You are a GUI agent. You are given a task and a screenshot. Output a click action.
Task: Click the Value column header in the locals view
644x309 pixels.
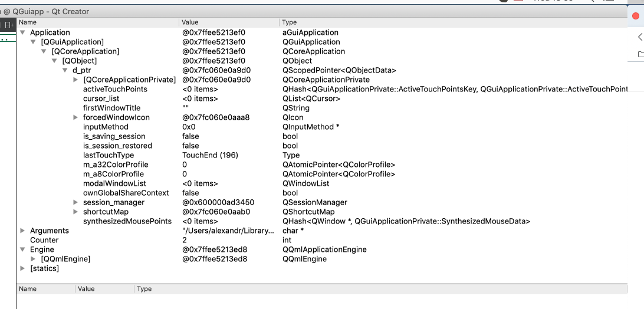click(190, 22)
